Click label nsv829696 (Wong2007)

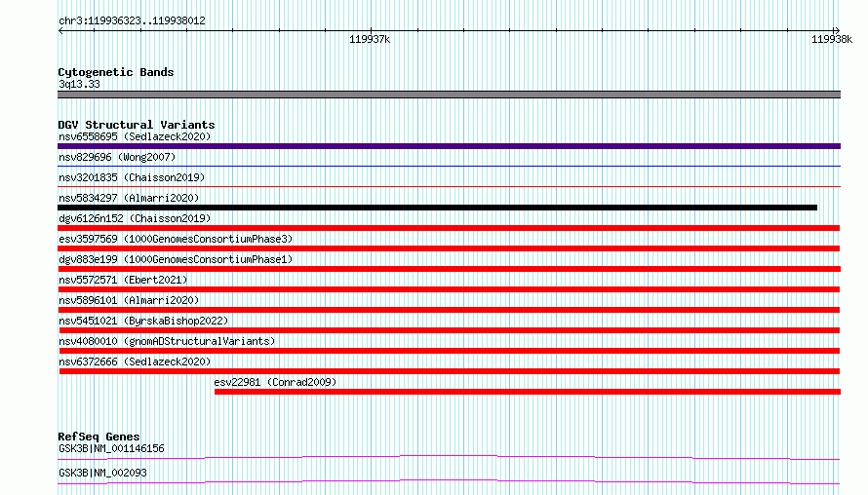117,157
